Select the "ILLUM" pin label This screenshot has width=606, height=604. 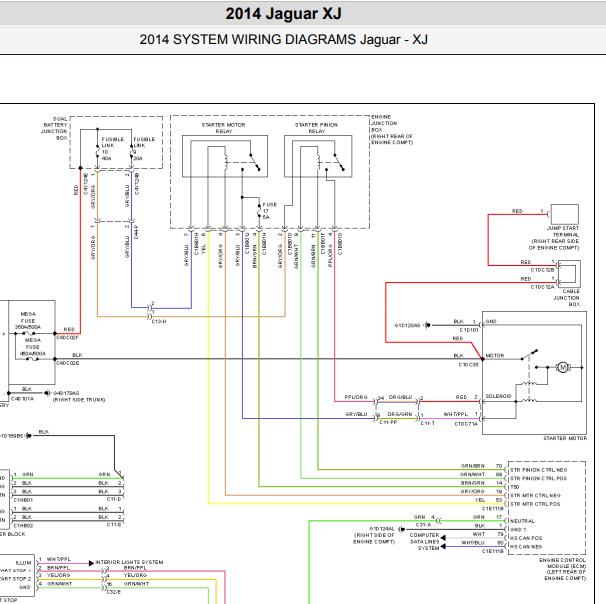point(23,563)
